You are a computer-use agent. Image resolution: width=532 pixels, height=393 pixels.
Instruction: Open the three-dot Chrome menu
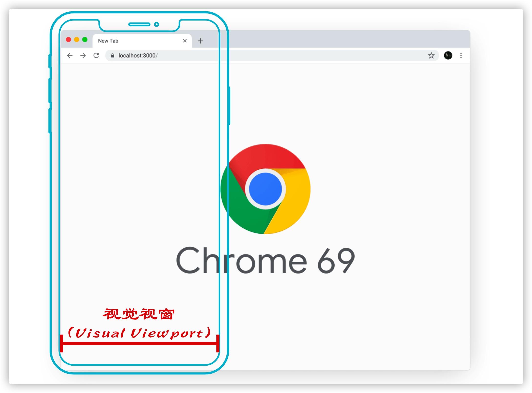pos(461,55)
